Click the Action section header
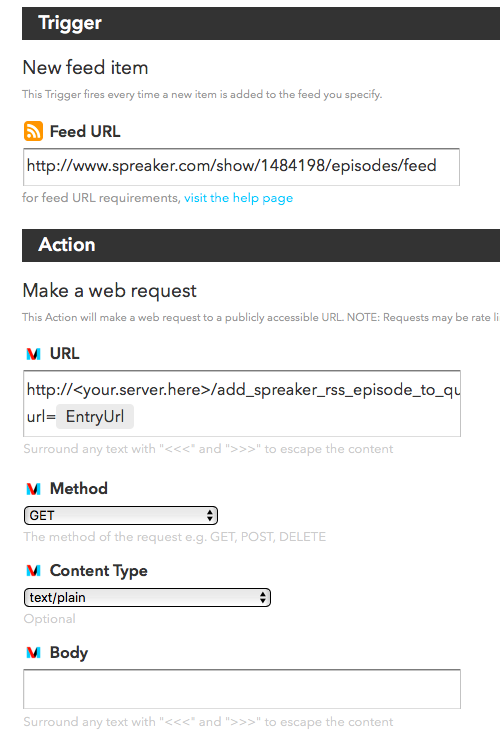Viewport: 500px width, 746px height. tap(261, 245)
